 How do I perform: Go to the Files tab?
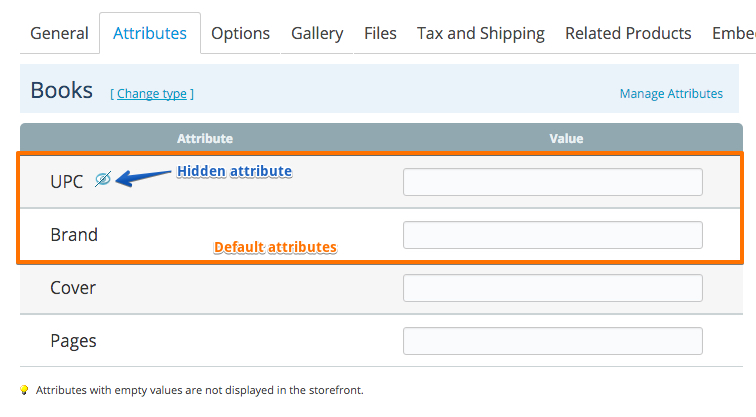click(380, 33)
